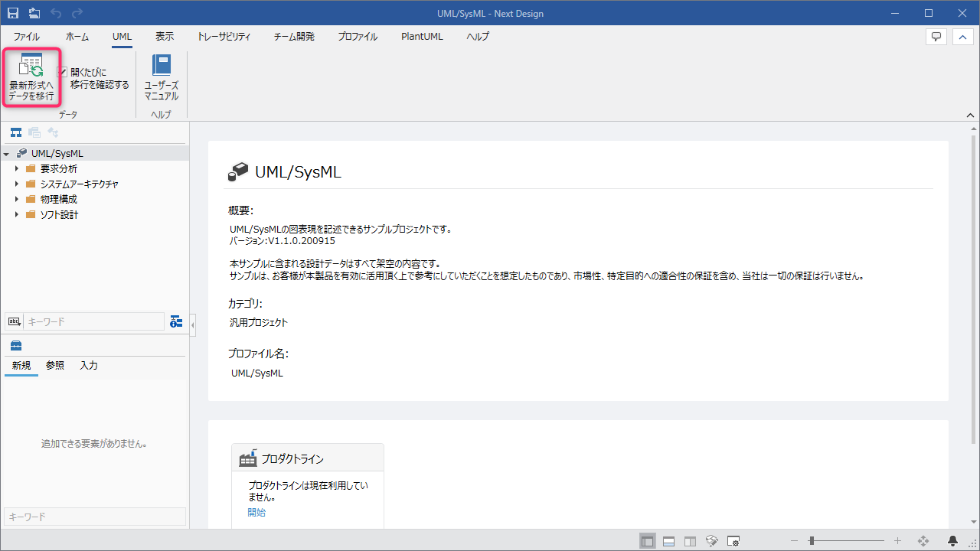
Task: Toggle 開くたびに移行を確認する checkbox
Action: coord(63,72)
